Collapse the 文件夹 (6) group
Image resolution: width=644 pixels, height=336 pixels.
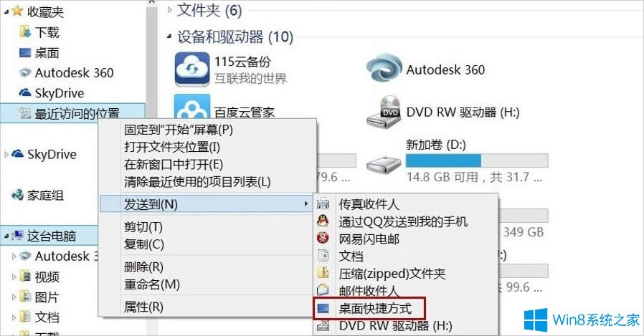[x=169, y=11]
